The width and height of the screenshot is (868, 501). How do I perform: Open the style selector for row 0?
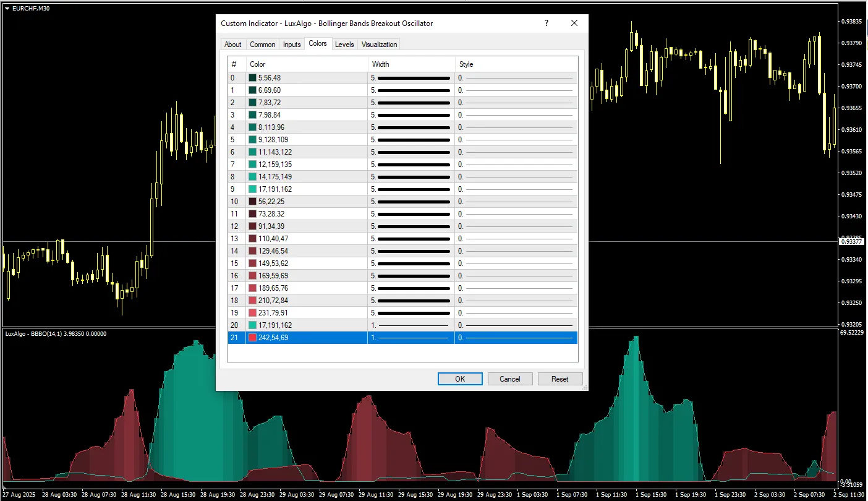[517, 77]
